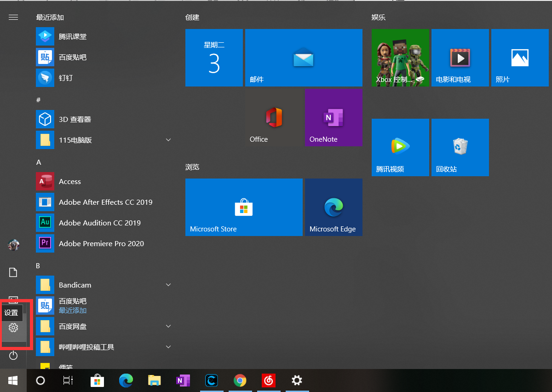Open the 回收站 recycle bin tile
Viewport: 552px width, 392px height.
coord(460,147)
